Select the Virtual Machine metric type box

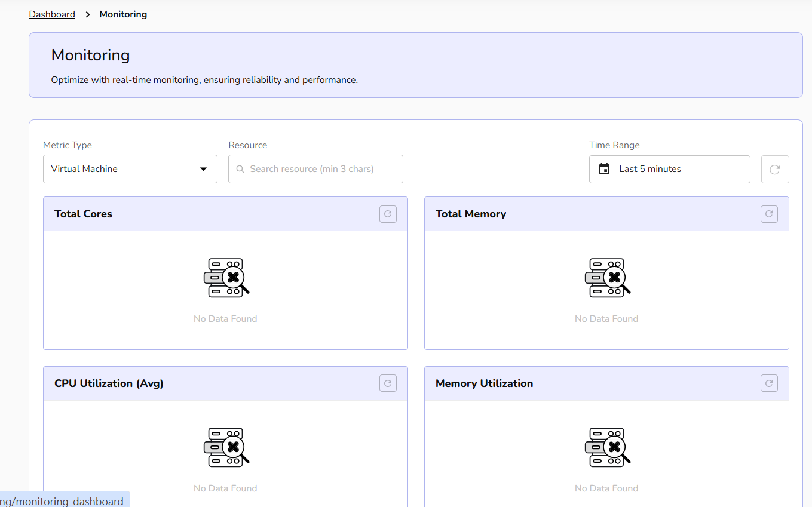(119, 169)
